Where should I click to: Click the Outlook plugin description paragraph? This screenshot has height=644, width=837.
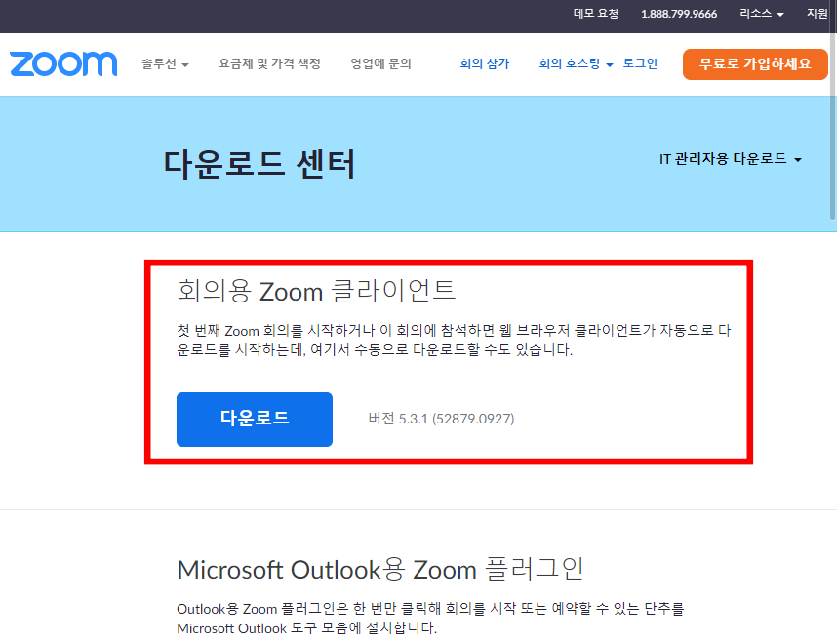coord(430,619)
